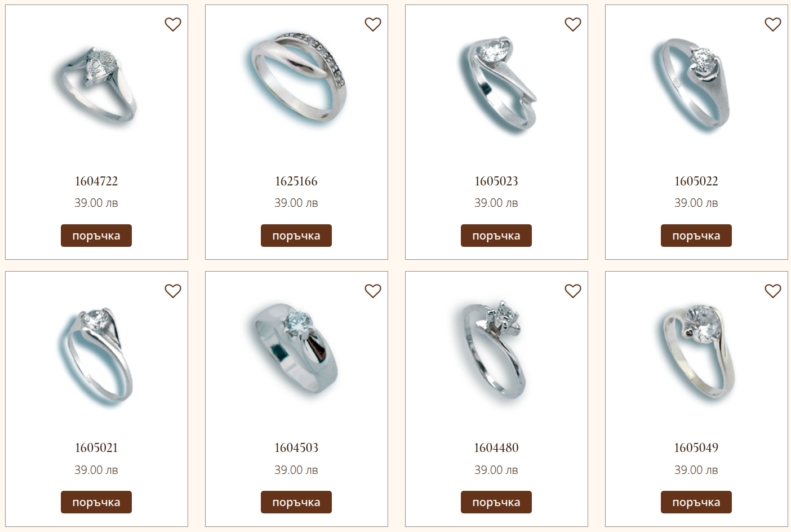The width and height of the screenshot is (791, 532).
Task: Open the 1604480 product title link
Action: (496, 448)
